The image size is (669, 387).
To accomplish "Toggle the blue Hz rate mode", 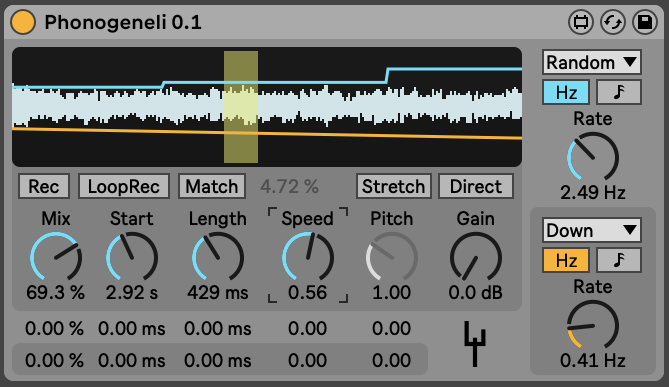I will coord(566,92).
